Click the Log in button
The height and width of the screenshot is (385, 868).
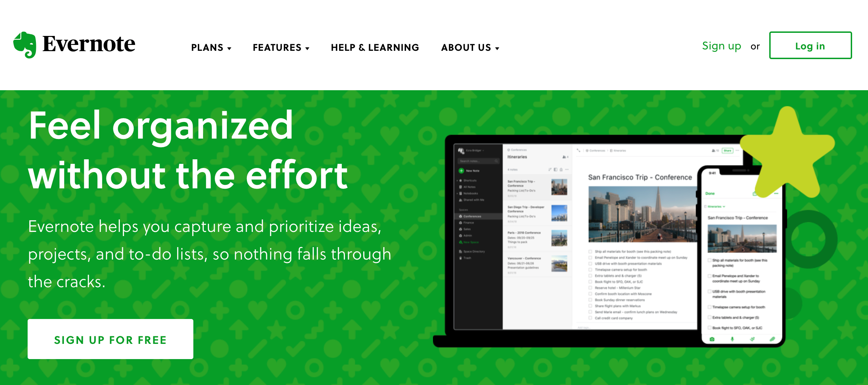tap(809, 45)
